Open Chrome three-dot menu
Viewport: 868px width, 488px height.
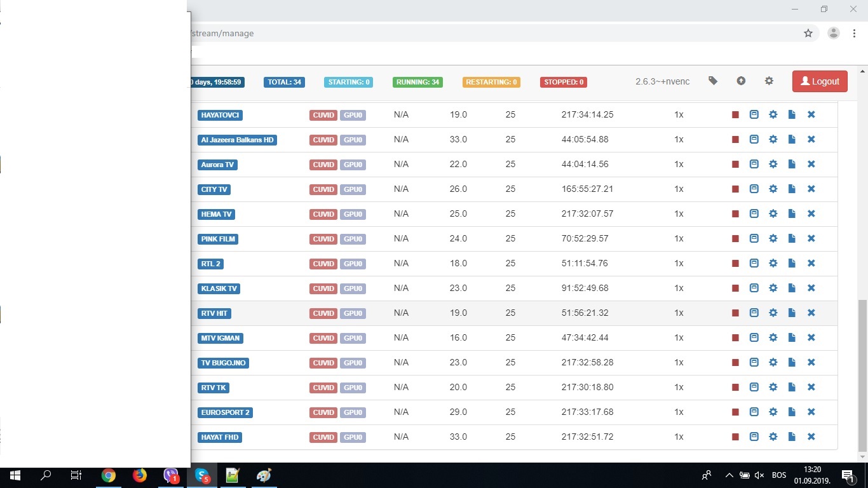coord(853,33)
